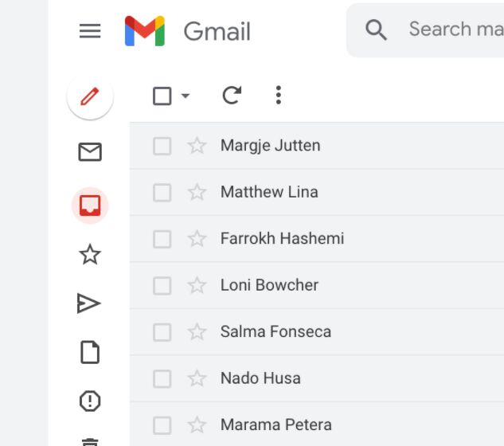This screenshot has height=446, width=504.
Task: Select the Margje Jutten email checkbox
Action: 162,146
